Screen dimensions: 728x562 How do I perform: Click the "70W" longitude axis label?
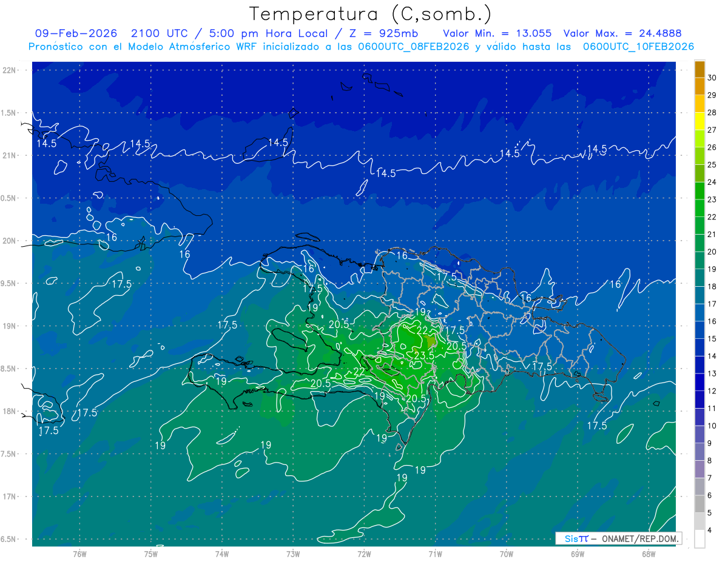[507, 554]
